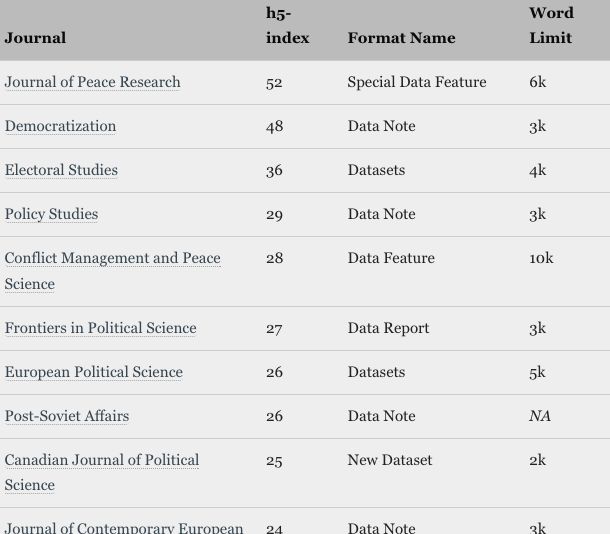
Task: Select the 10k word limit cell
Action: 541,258
